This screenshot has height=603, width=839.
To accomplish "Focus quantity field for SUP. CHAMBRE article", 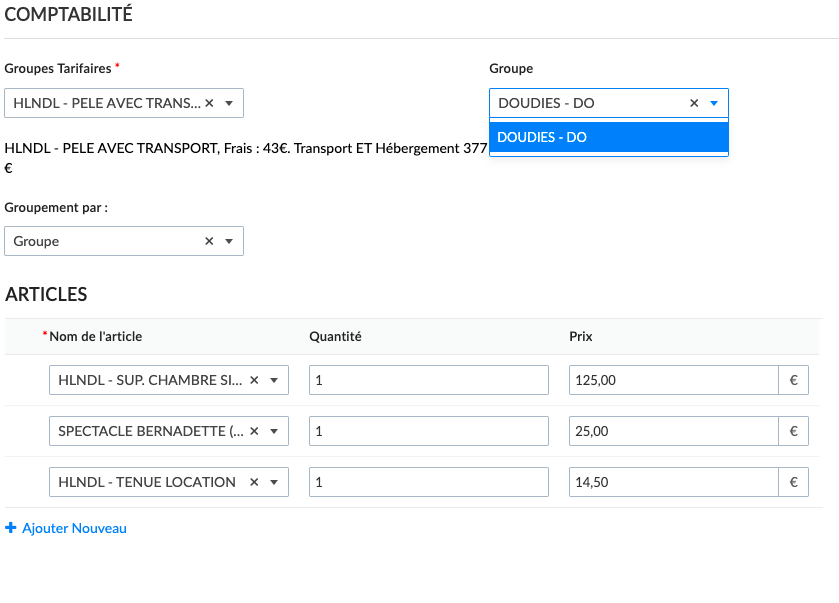I will (428, 380).
